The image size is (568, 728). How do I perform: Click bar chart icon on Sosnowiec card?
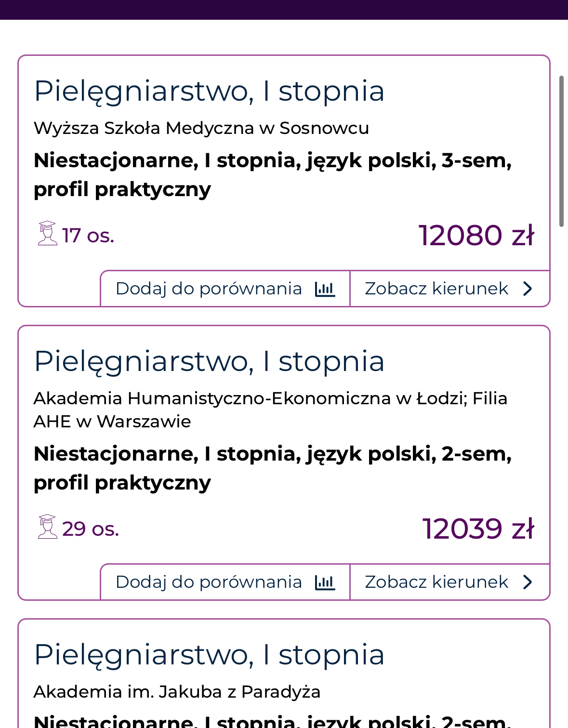pos(325,289)
